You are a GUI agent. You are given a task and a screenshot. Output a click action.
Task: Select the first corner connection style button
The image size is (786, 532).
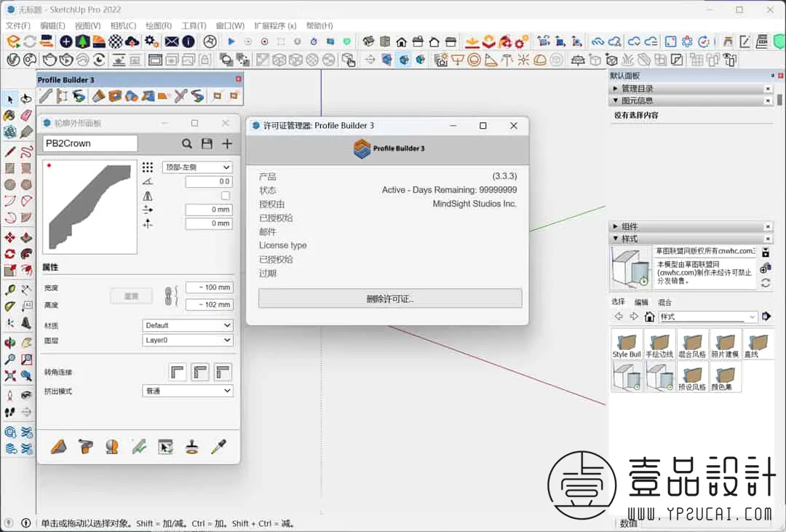coord(178,372)
